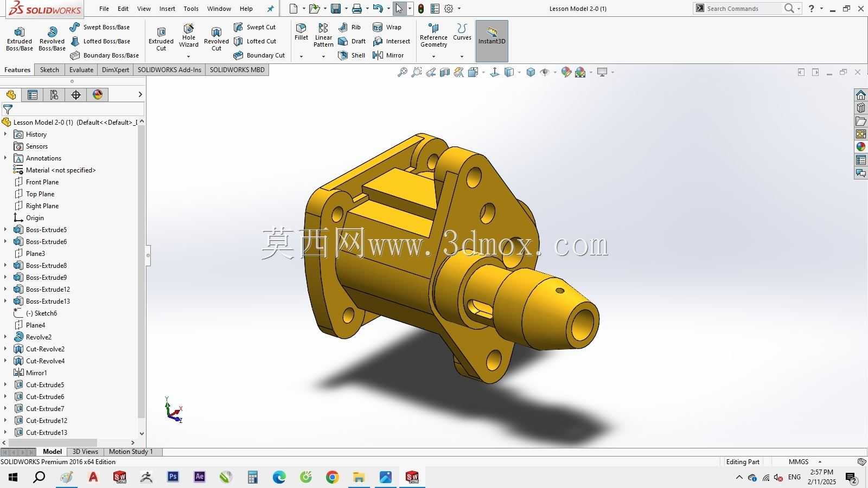The image size is (868, 488).
Task: Select the Boundary Cut tool
Action: pos(259,55)
